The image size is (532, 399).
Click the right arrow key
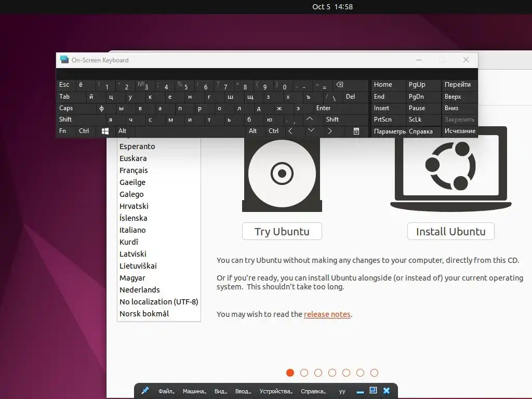click(330, 131)
